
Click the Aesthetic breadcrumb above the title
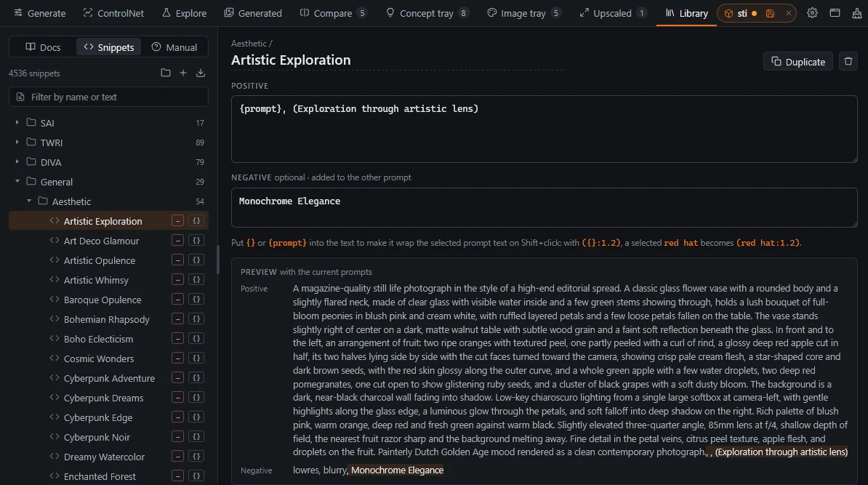[x=249, y=43]
